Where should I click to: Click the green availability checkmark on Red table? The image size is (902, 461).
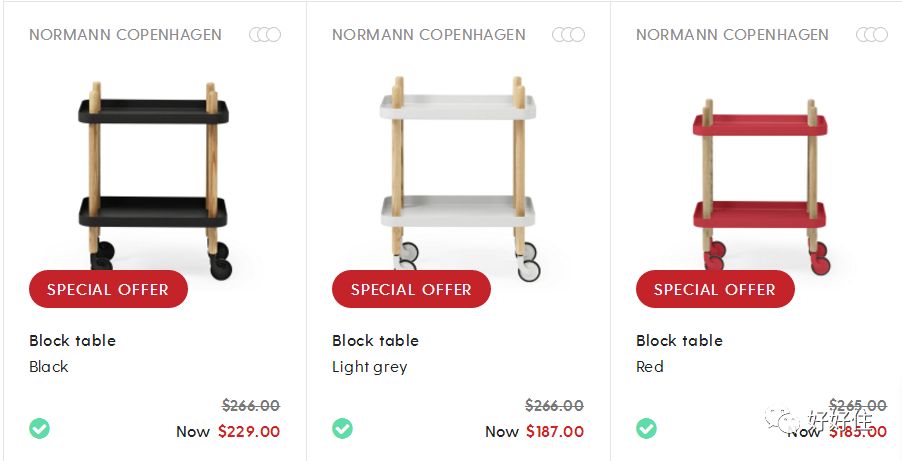[x=646, y=429]
